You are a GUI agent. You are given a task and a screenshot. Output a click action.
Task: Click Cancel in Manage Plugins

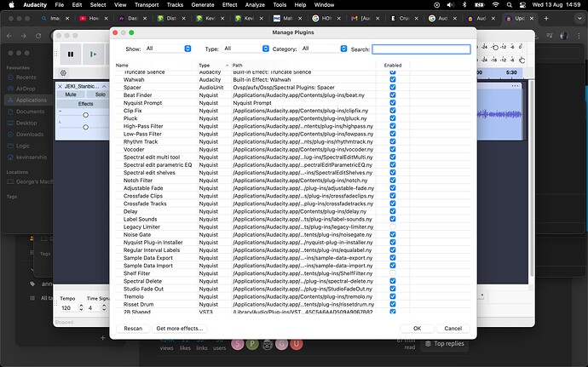click(453, 329)
